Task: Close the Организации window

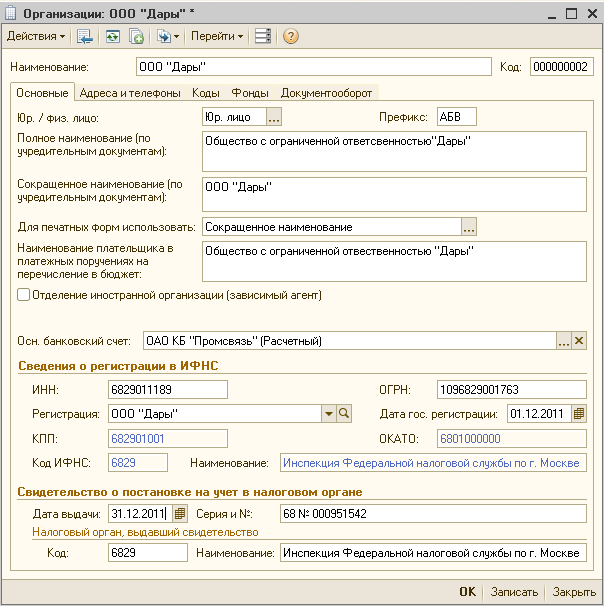Action: click(592, 14)
